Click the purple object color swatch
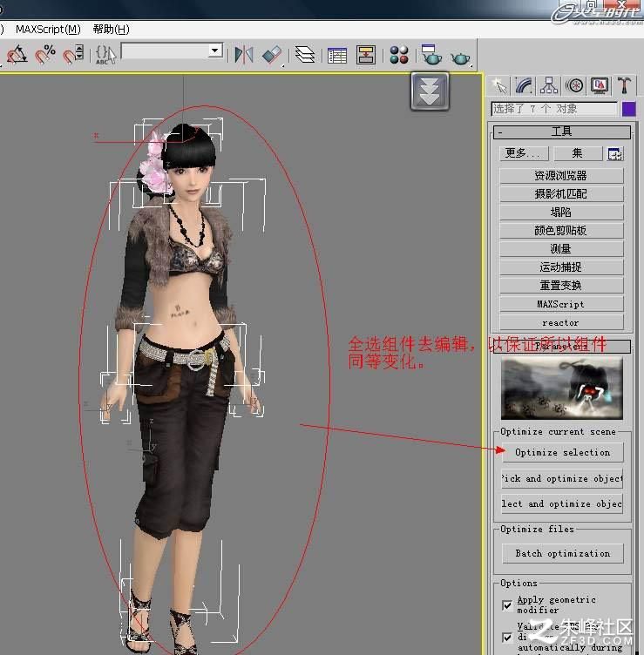Viewport: 644px width, 655px height. (x=628, y=109)
